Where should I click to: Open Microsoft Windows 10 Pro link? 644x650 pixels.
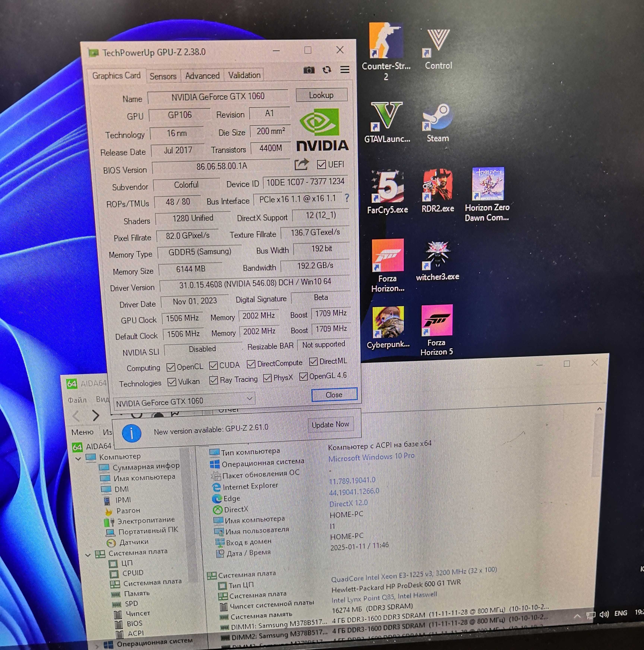(371, 457)
